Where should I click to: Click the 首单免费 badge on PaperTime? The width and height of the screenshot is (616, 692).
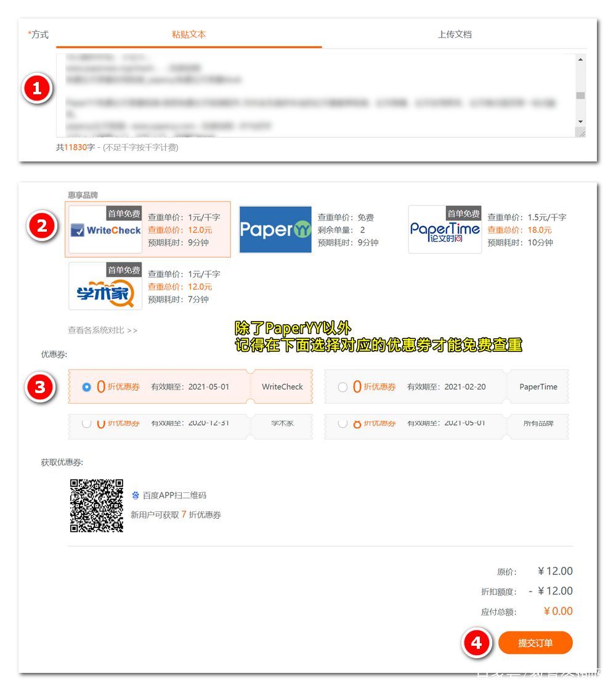463,214
